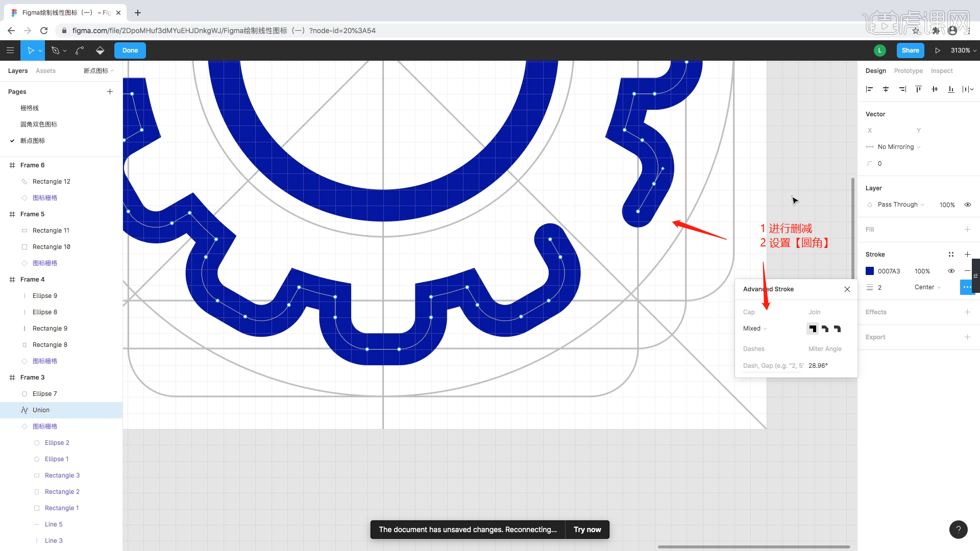Reload the browser page
This screenshot has height=551, width=980.
pyautogui.click(x=44, y=31)
